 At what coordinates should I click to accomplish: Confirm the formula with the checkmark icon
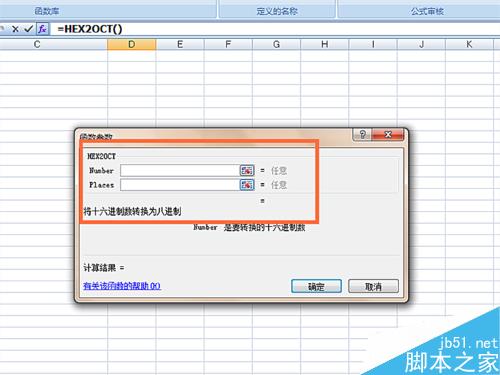pyautogui.click(x=28, y=29)
